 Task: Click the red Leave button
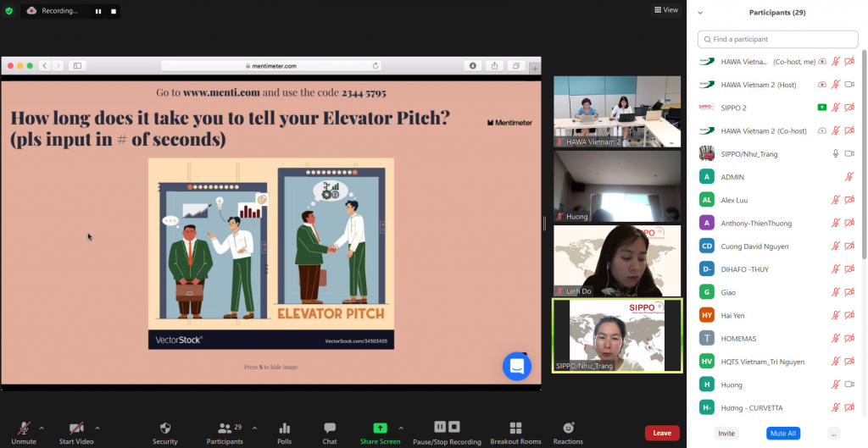point(662,433)
